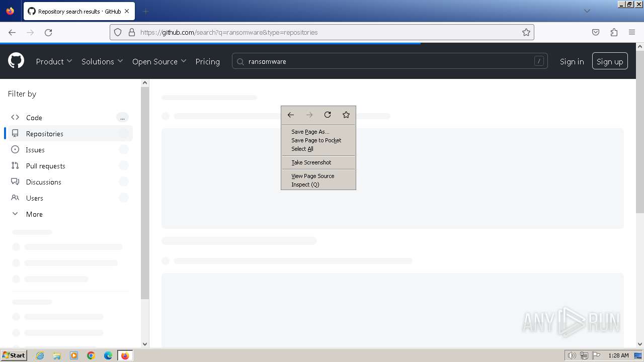This screenshot has width=644, height=362.
Task: Click the volume speaker tray icon
Action: click(x=572, y=355)
